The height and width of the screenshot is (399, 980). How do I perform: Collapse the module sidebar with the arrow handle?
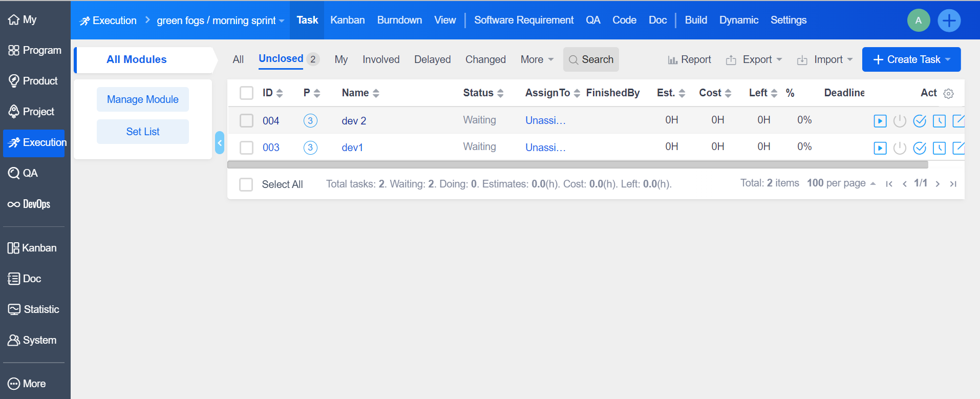[220, 143]
